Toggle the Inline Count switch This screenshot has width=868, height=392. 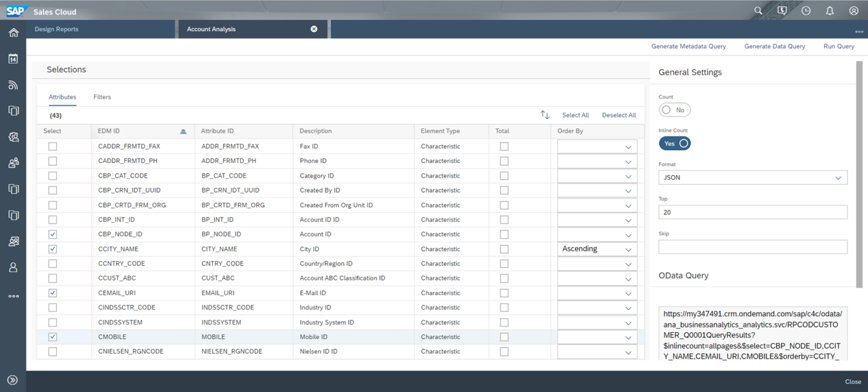[675, 144]
